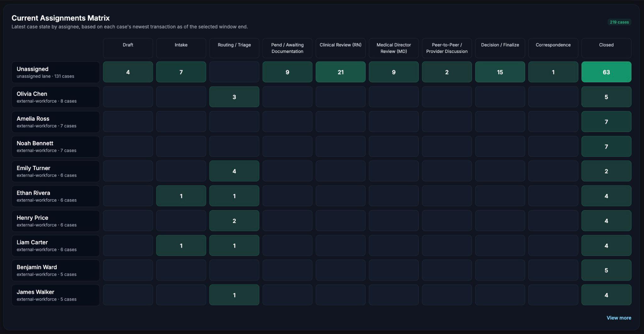Click Benjamin Ward Closed cell showing 5
The image size is (644, 334).
pyautogui.click(x=606, y=270)
